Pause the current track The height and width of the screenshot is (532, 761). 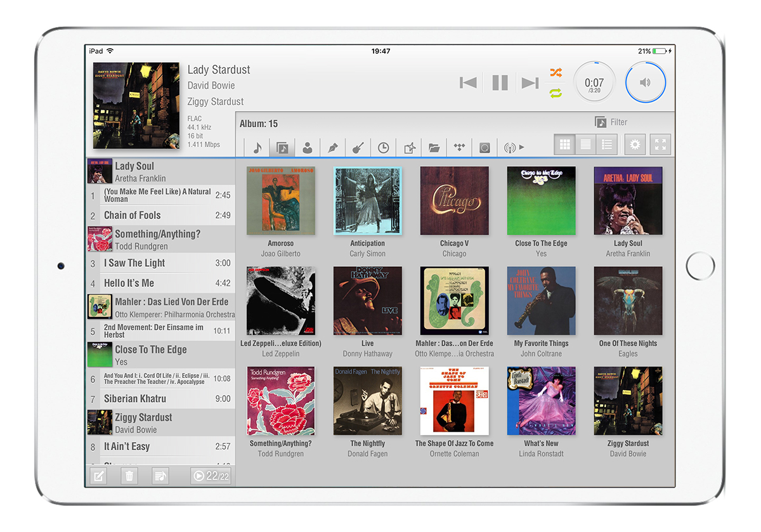pos(500,82)
